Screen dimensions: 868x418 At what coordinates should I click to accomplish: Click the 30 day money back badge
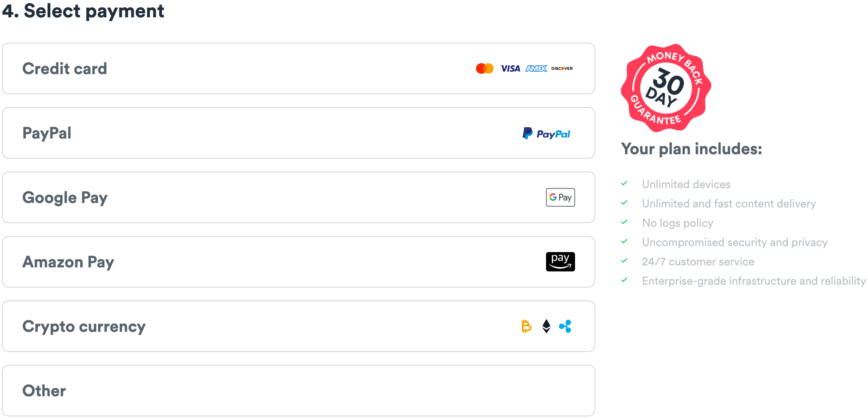click(666, 88)
